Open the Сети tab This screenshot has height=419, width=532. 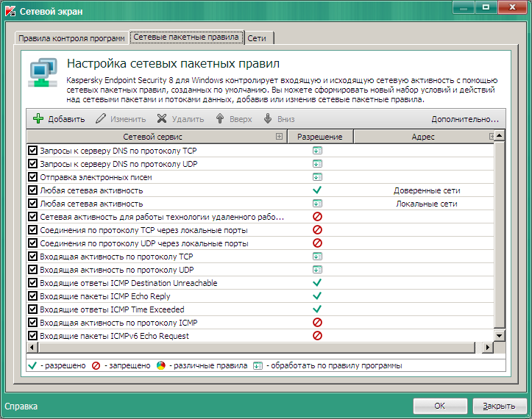258,37
